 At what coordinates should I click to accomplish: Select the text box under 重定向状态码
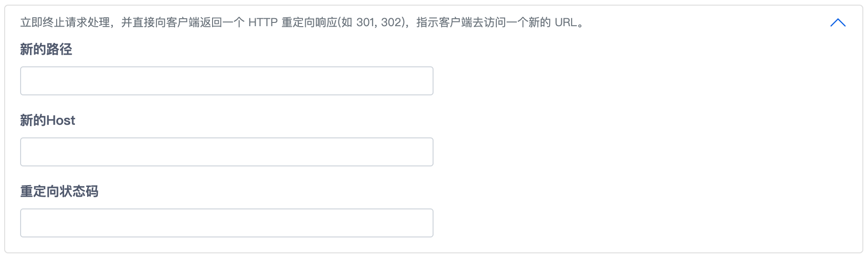tap(227, 223)
